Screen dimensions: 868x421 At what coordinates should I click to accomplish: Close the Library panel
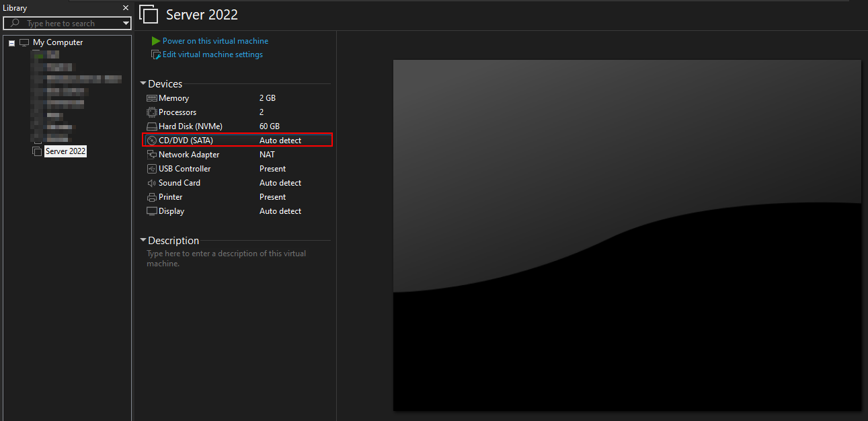tap(126, 8)
